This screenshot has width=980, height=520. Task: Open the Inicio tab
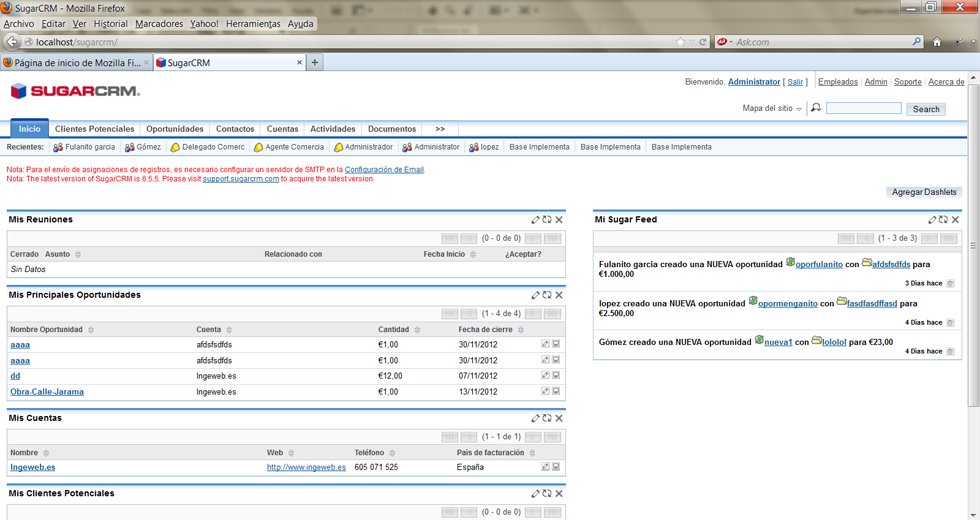click(x=29, y=129)
